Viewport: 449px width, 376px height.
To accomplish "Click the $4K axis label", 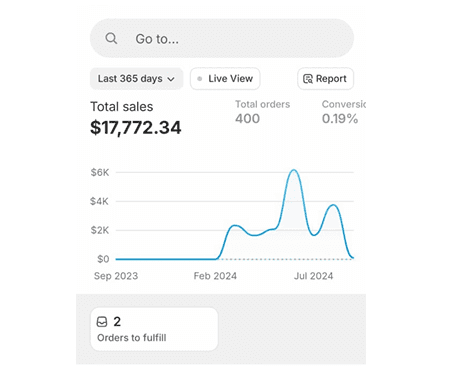I will (99, 201).
